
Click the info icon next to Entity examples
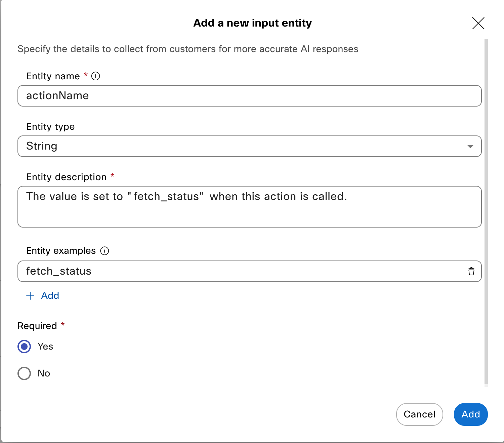coord(105,251)
